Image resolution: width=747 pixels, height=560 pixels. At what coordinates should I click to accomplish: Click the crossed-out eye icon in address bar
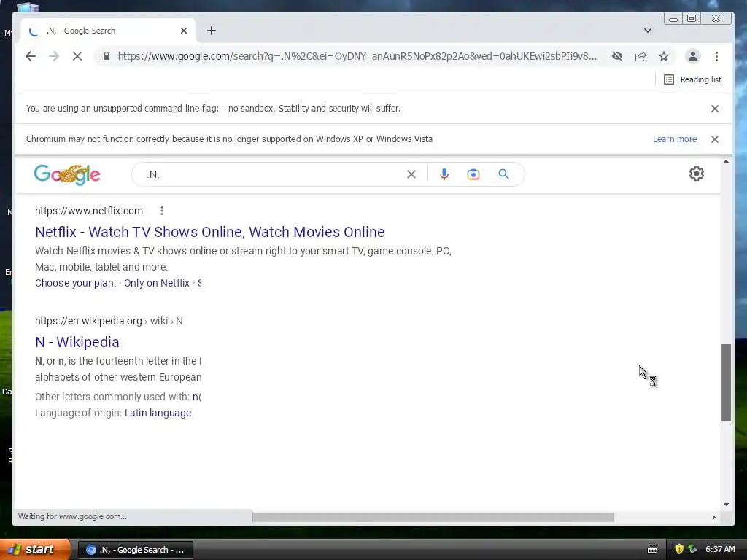click(617, 56)
